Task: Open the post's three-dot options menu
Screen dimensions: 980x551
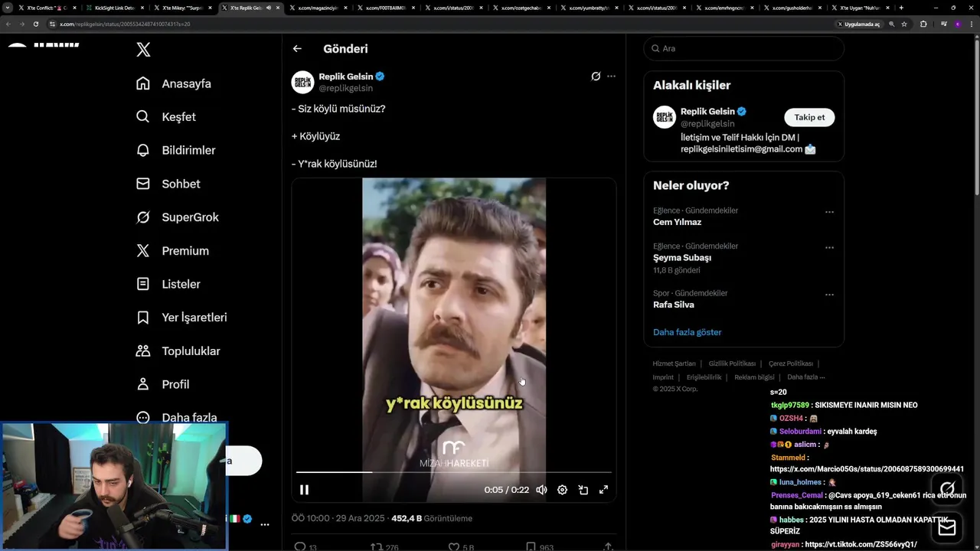Action: (611, 76)
